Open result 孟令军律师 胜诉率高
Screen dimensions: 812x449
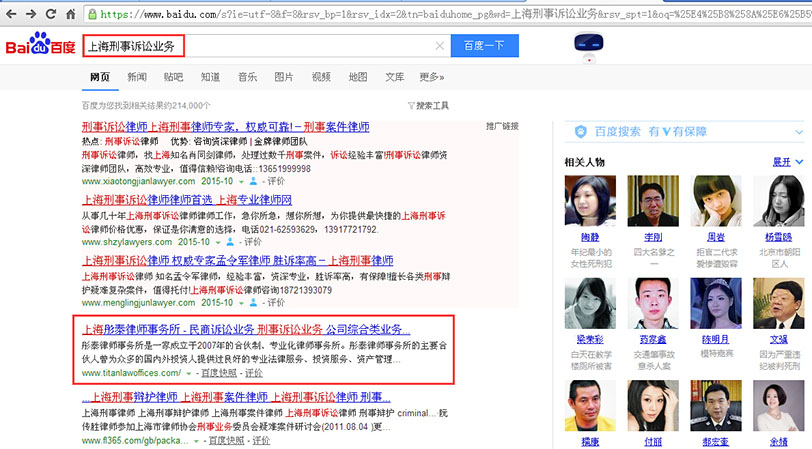pos(238,260)
